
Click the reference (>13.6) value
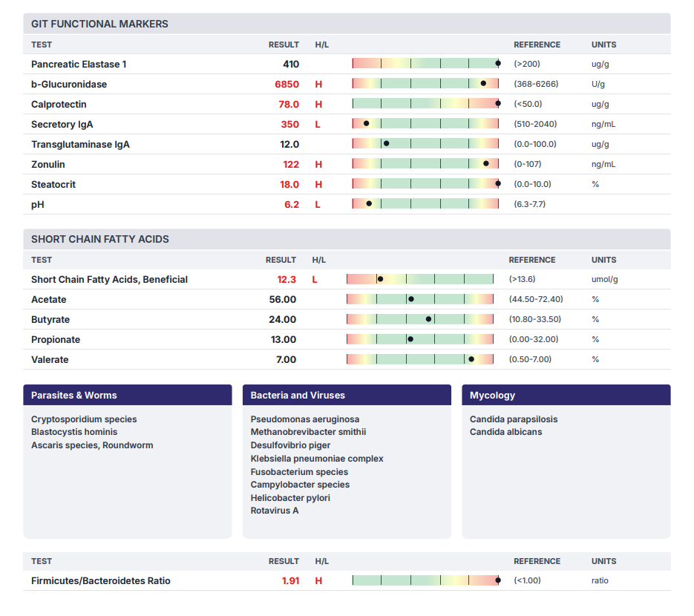point(523,279)
